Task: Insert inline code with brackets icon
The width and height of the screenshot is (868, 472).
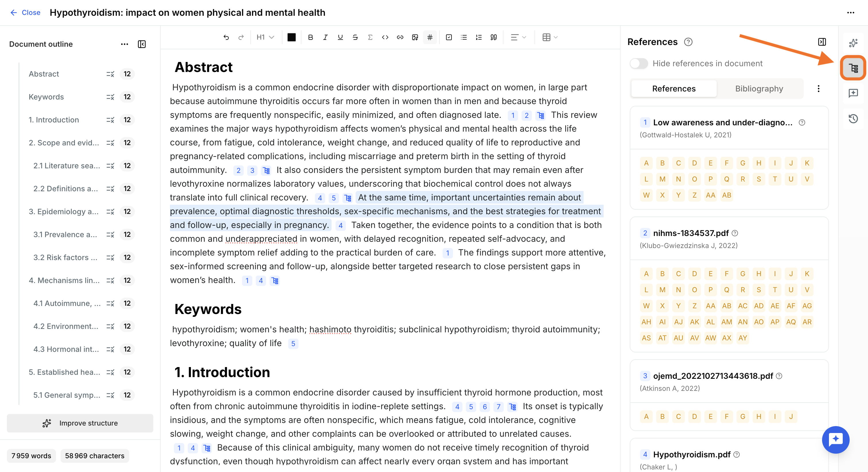Action: (x=385, y=37)
